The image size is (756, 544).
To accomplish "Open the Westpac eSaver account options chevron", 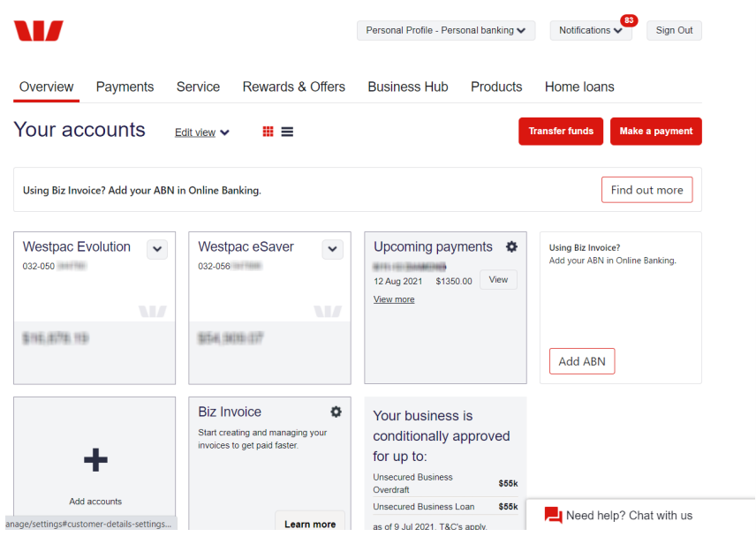I will (332, 249).
